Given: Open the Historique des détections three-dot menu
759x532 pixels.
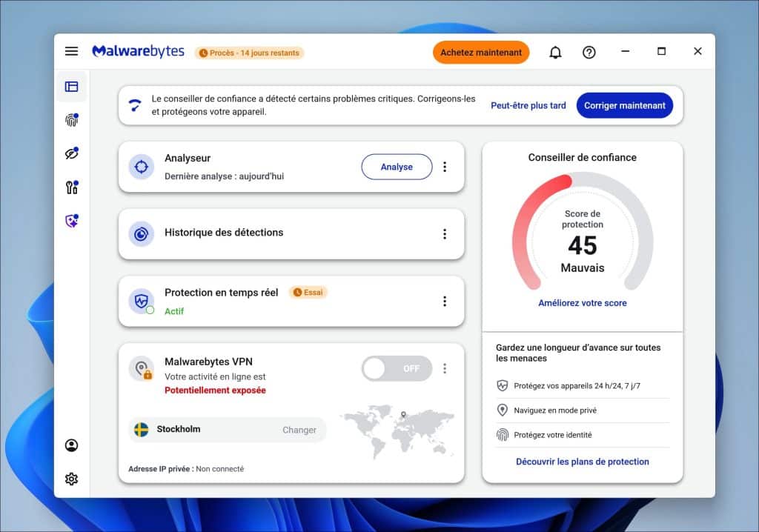Looking at the screenshot, I should coord(445,233).
